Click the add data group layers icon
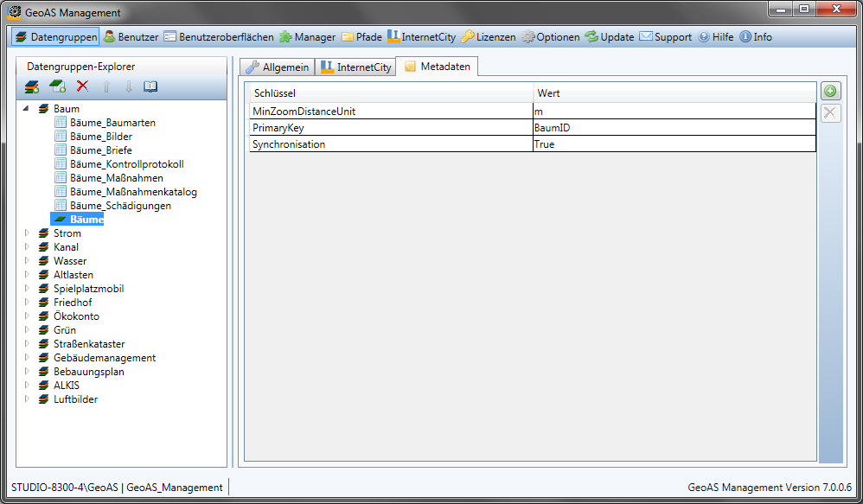The width and height of the screenshot is (863, 504). [33, 86]
